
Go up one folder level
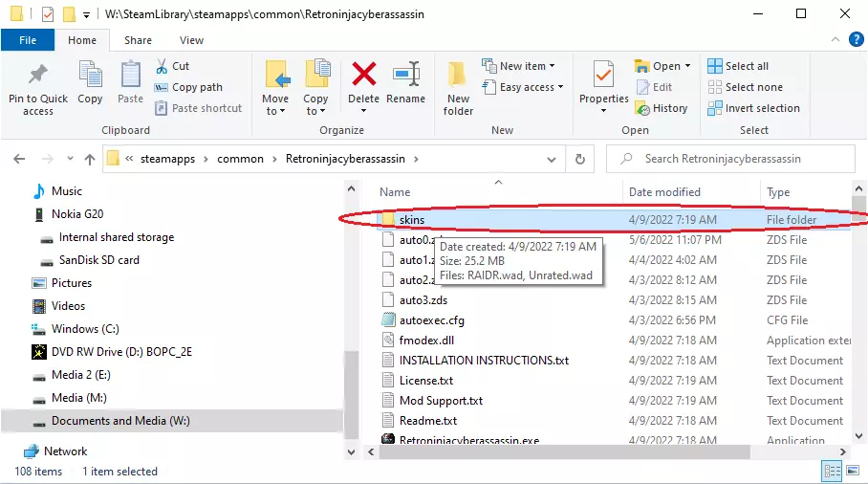click(x=90, y=159)
